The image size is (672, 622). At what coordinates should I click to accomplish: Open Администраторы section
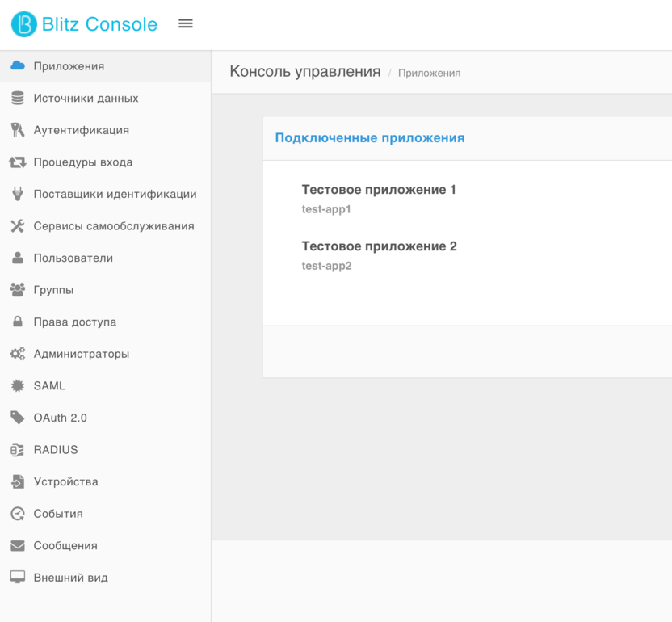[x=106, y=354]
